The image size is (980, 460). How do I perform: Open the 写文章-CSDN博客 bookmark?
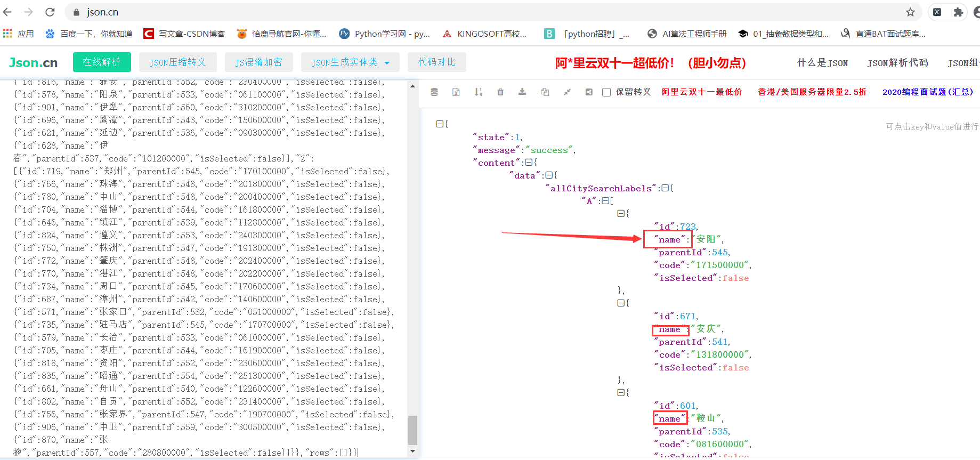pyautogui.click(x=184, y=34)
